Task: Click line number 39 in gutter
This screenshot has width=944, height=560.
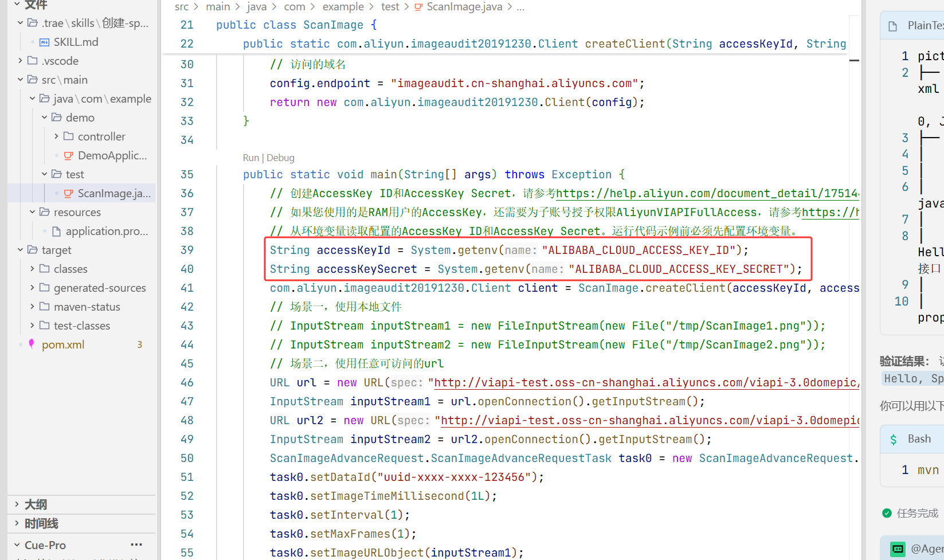Action: point(187,250)
